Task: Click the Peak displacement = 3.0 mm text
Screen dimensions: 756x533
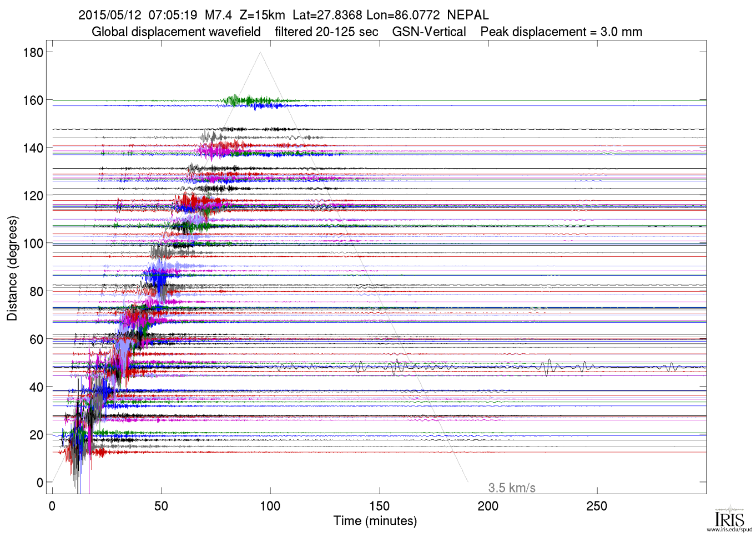Action: [x=561, y=32]
